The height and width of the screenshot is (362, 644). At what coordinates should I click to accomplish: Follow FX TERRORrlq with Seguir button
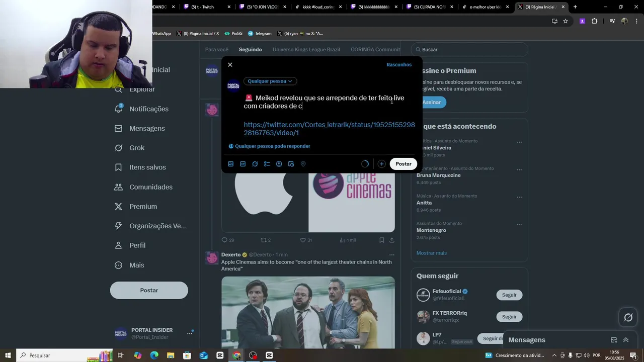click(x=509, y=317)
